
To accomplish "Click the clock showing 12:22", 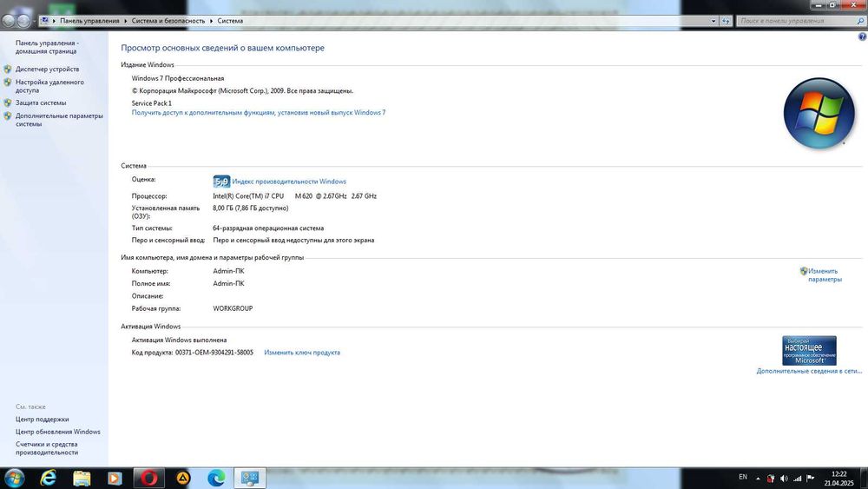I will click(839, 474).
